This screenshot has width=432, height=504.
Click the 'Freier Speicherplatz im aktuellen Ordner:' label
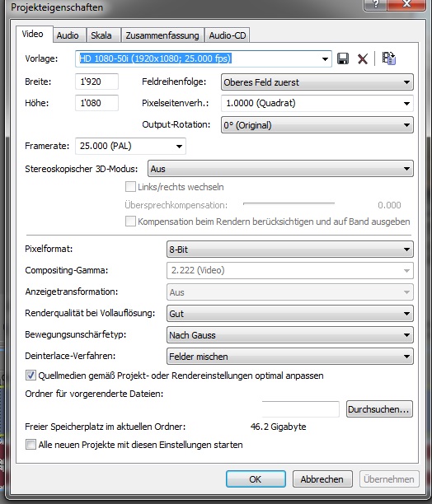click(106, 427)
